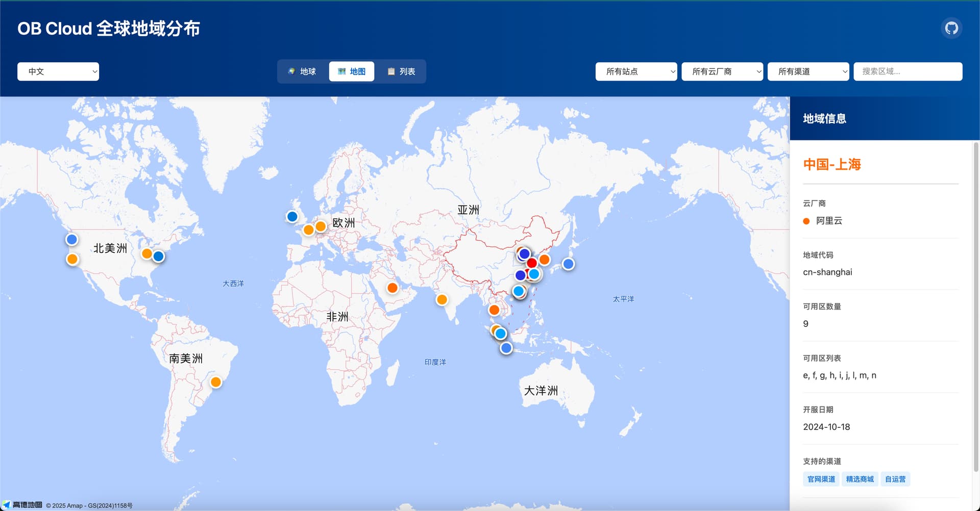Open the 所有云厂商 vendor dropdown
Screen dimensions: 980x511
click(722, 71)
